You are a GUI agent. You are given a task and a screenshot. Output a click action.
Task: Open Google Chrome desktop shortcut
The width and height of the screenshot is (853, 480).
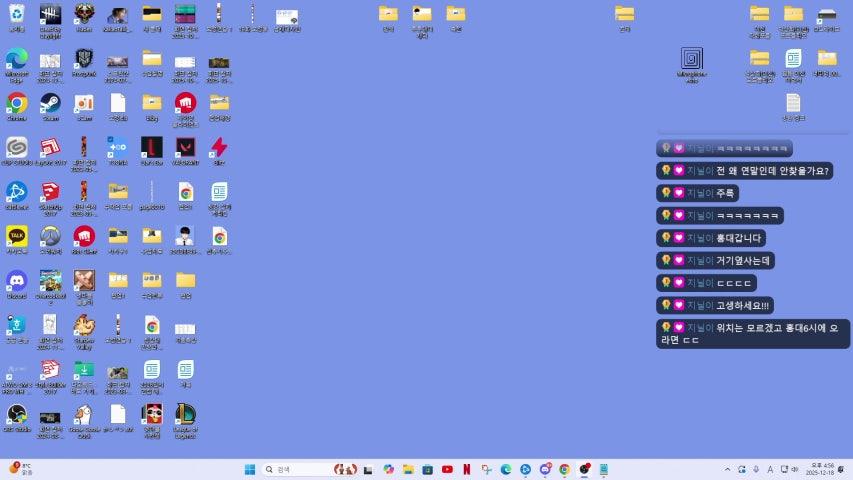click(16, 103)
